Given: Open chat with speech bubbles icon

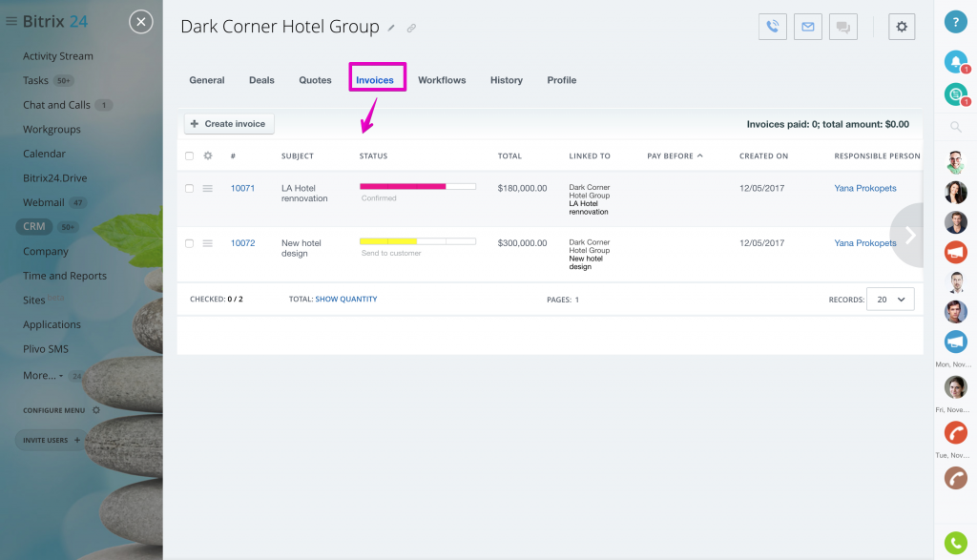Looking at the screenshot, I should [x=843, y=27].
